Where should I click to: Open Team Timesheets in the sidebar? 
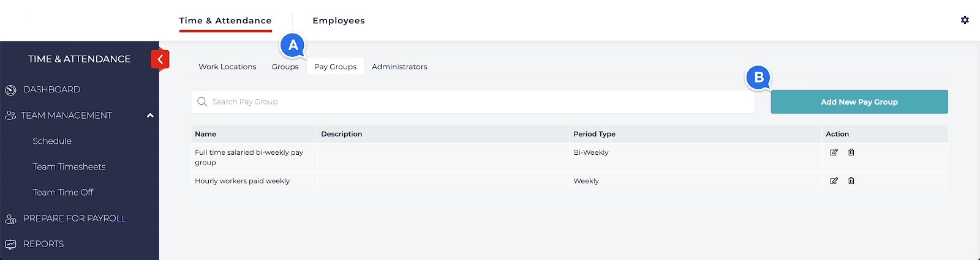coord(69,167)
